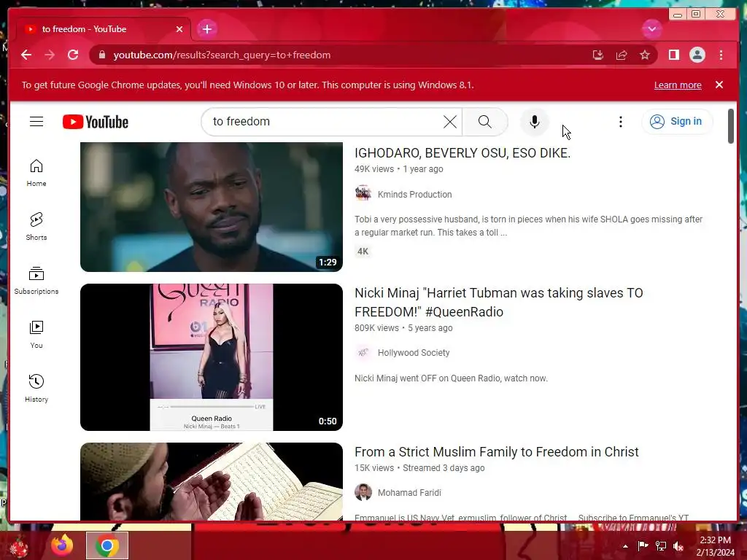
Task: Share this page using address bar icon
Action: [622, 55]
